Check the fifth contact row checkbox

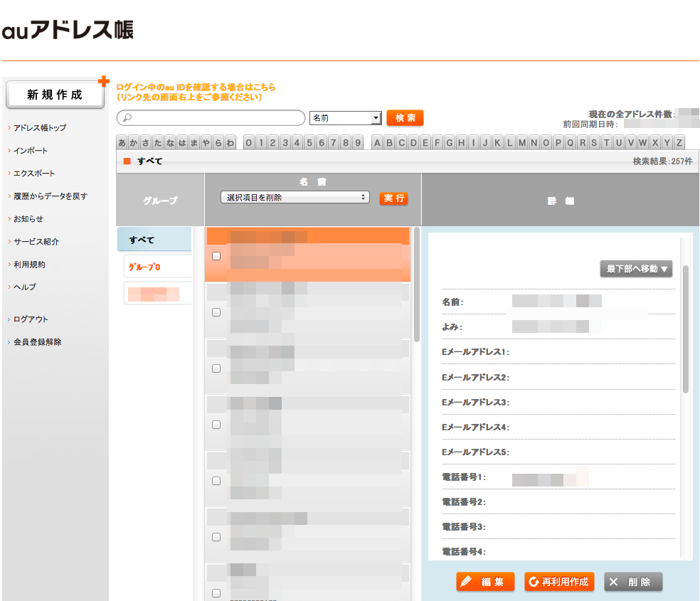[x=216, y=481]
